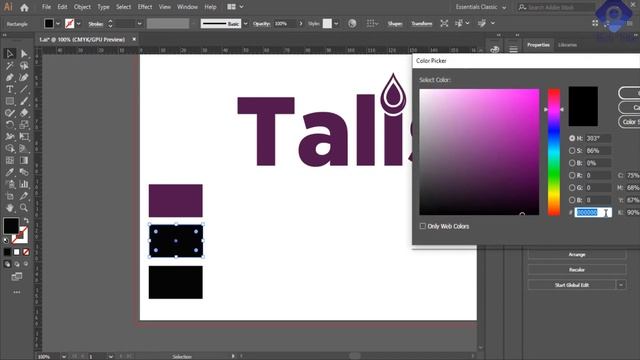The width and height of the screenshot is (640, 360).
Task: Enable Only Web Colors checkbox
Action: coord(423,226)
